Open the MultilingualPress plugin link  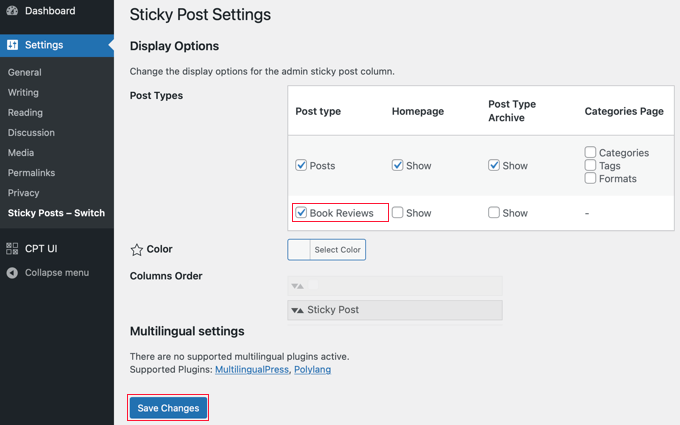252,370
